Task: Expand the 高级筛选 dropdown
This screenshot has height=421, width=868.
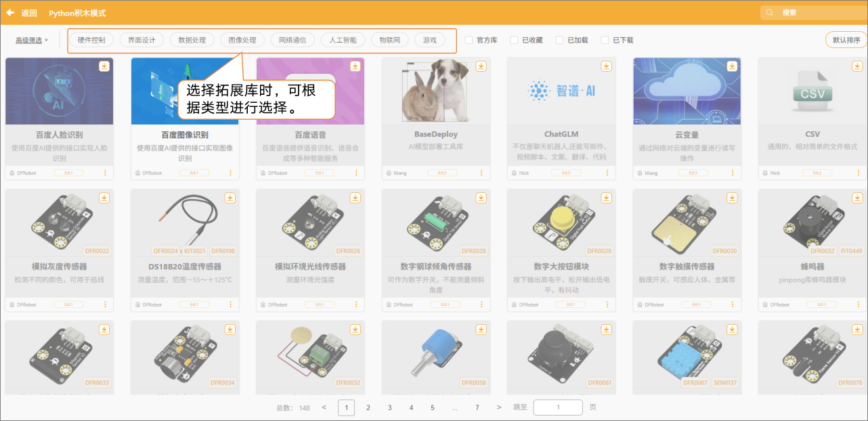Action: [x=32, y=40]
